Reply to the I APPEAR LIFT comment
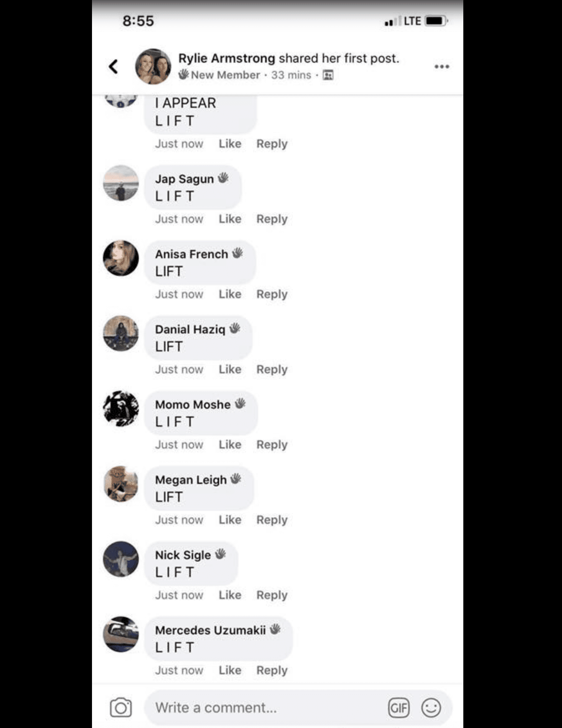Viewport: 562px width, 728px height. pos(272,144)
